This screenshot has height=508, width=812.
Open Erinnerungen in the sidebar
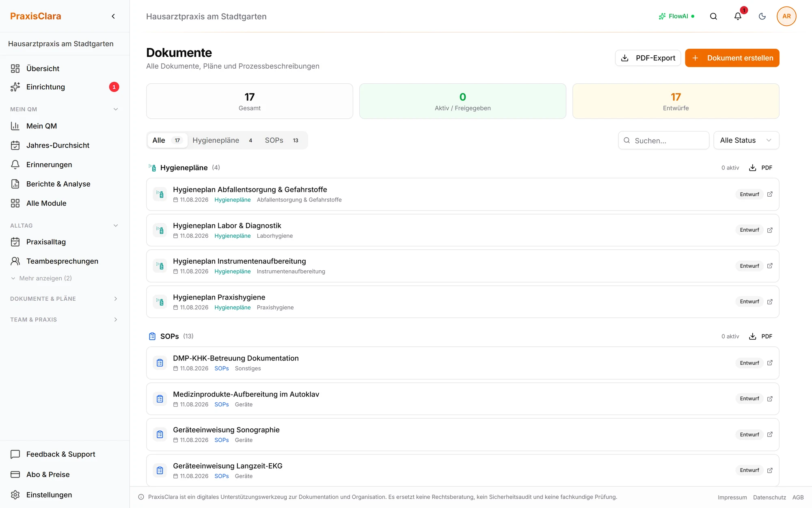[65, 165]
